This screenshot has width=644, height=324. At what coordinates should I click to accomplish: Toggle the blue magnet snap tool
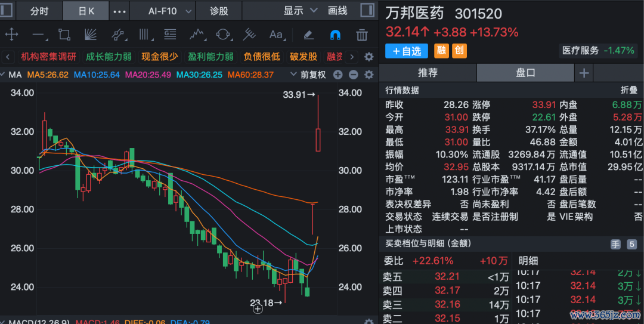[335, 35]
